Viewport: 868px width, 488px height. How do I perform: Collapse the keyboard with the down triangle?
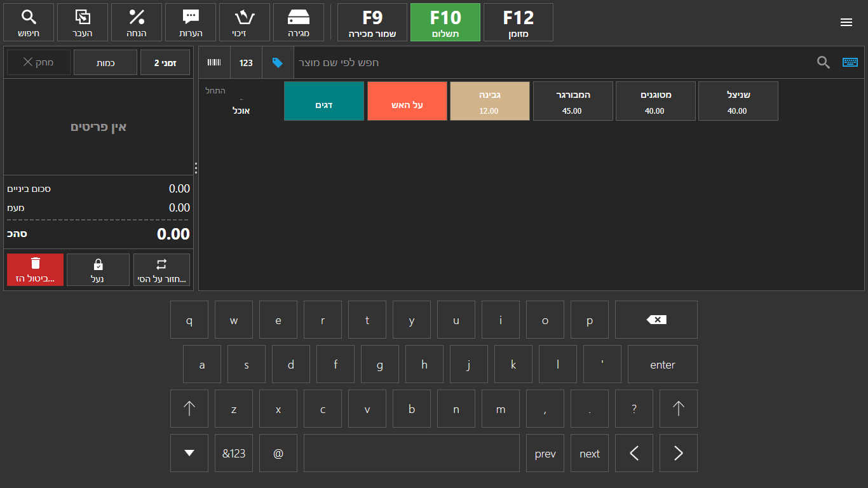pyautogui.click(x=189, y=453)
